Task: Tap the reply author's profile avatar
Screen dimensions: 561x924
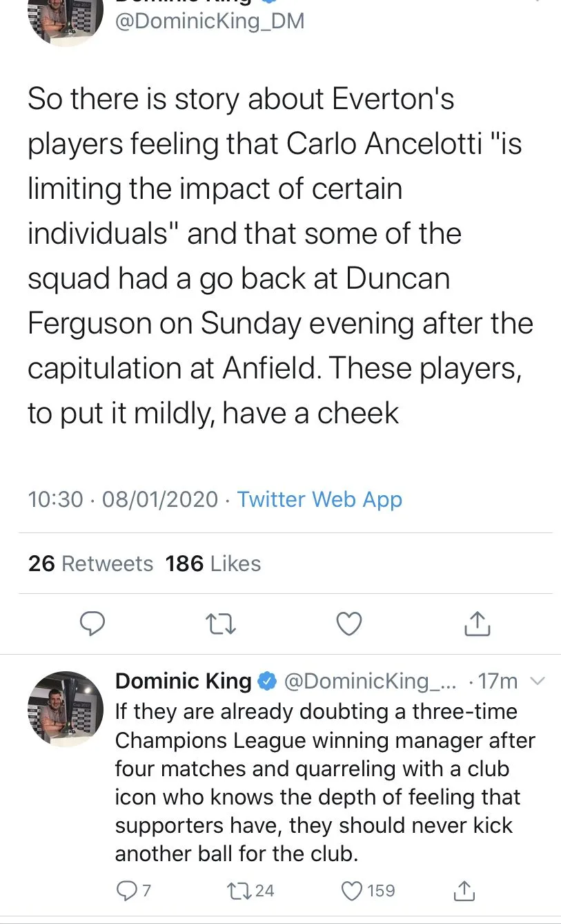Action: pos(66,709)
